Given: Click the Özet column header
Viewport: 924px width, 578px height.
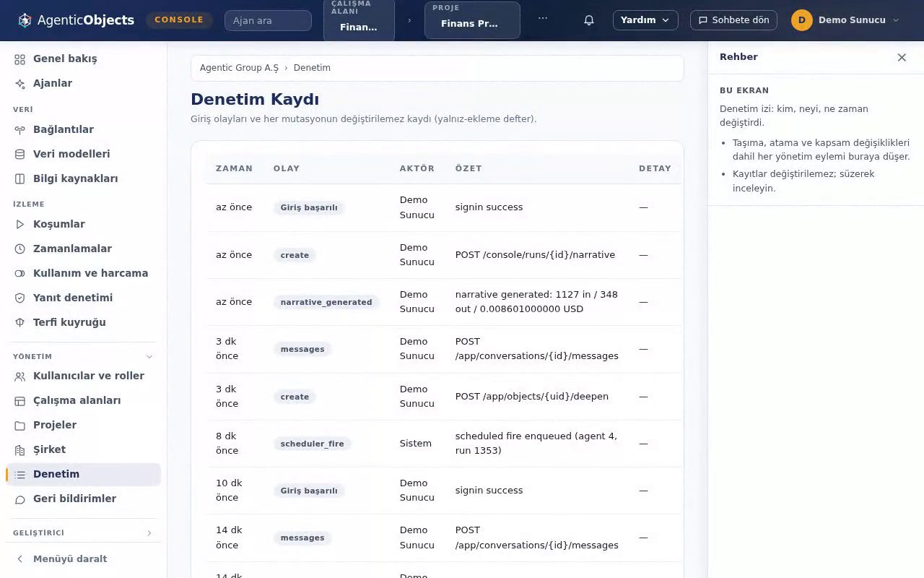Looking at the screenshot, I should click(x=468, y=168).
